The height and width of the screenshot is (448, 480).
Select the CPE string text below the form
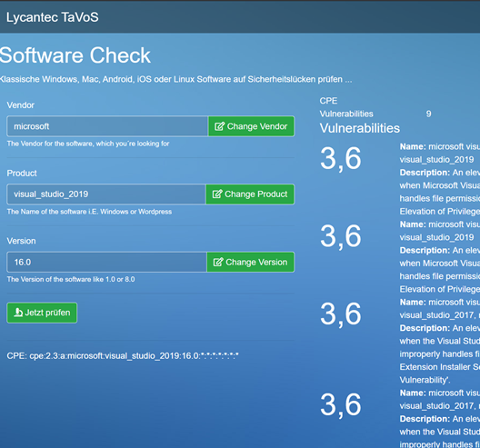click(x=123, y=356)
